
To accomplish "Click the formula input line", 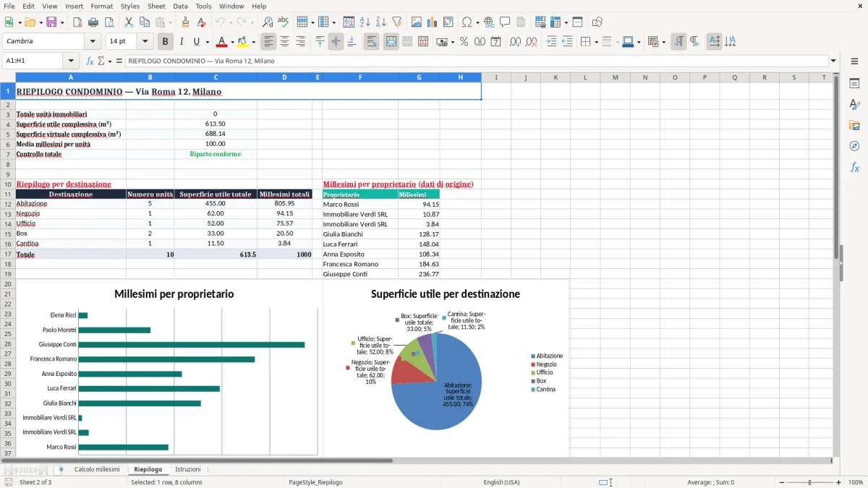I will (x=476, y=61).
